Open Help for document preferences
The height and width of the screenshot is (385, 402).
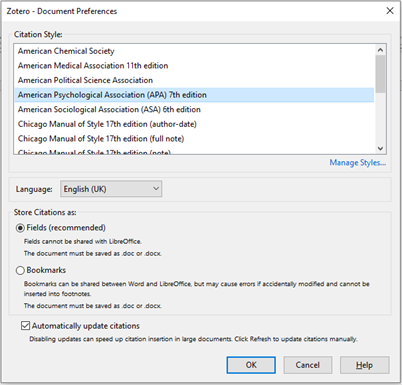(364, 365)
